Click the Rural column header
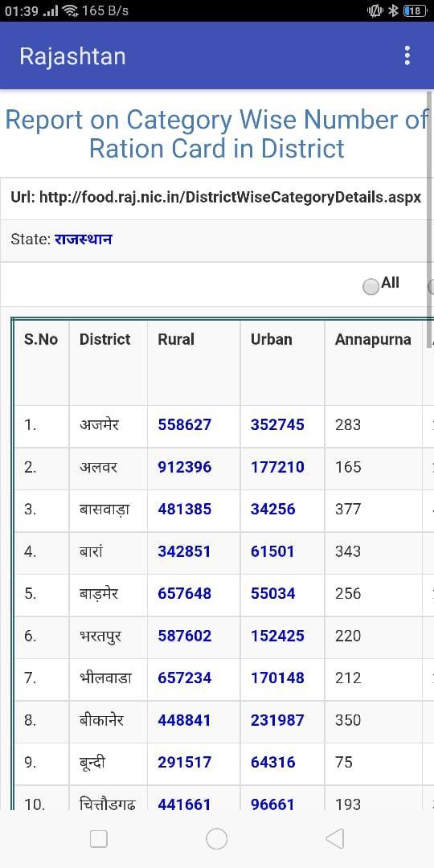The image size is (434, 868). 176,339
